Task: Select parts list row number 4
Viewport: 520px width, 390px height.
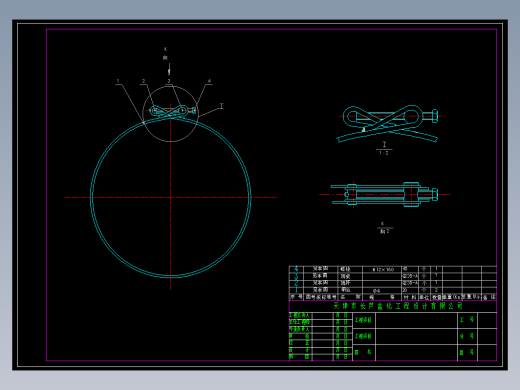Action: (x=393, y=269)
